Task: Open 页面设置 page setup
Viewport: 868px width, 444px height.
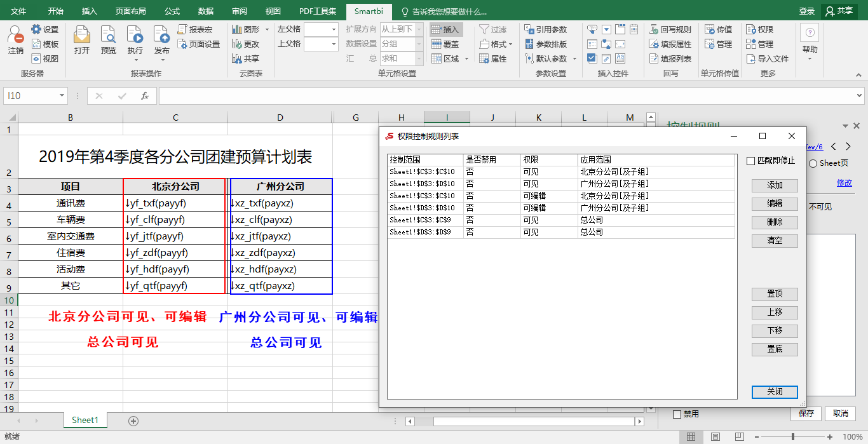Action: point(199,44)
